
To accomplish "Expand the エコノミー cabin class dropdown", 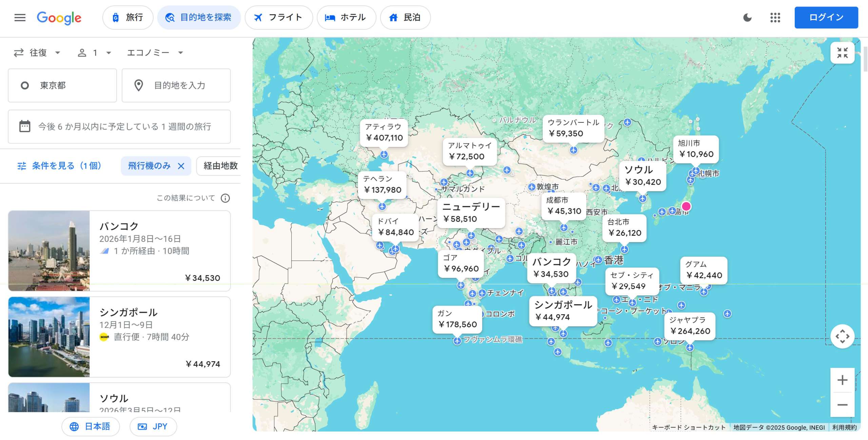I will pos(155,53).
